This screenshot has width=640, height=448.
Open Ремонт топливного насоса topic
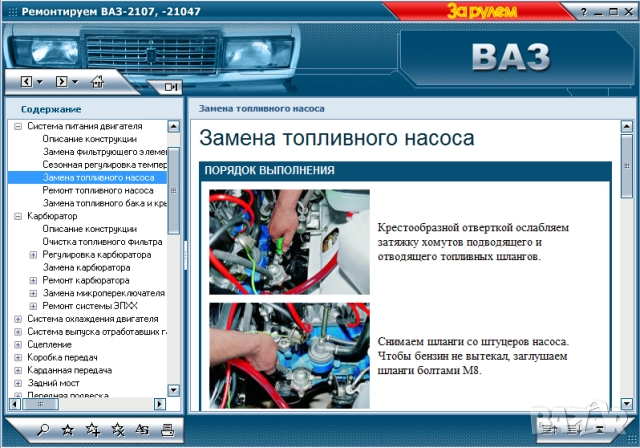pos(98,191)
